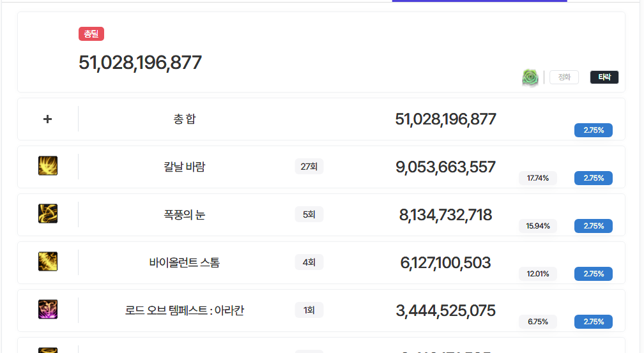
Task: Click the 17.74% share badge
Action: coord(537,178)
